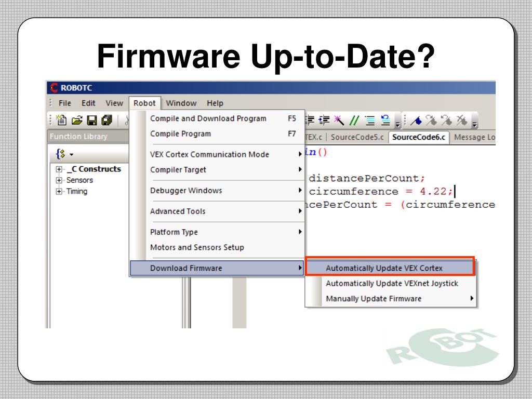Switch to the SourceCode5.c tab
Viewport: 532px width, 399px height.
coord(357,137)
